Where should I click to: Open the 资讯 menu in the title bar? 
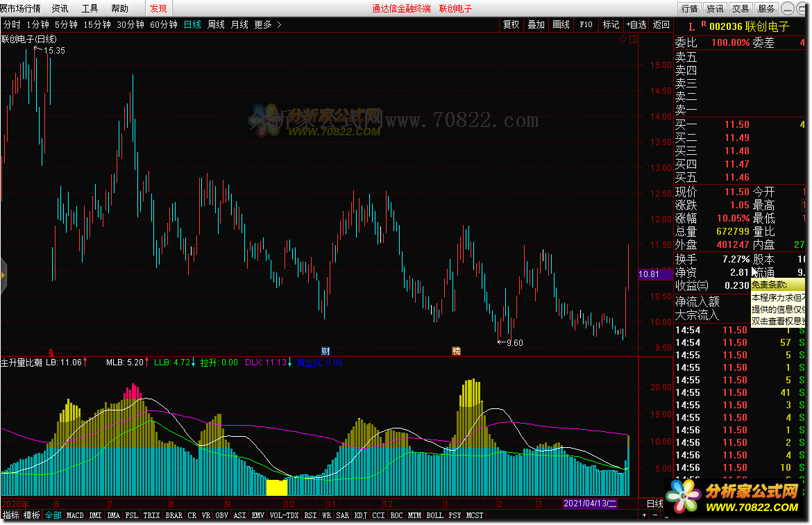point(60,8)
